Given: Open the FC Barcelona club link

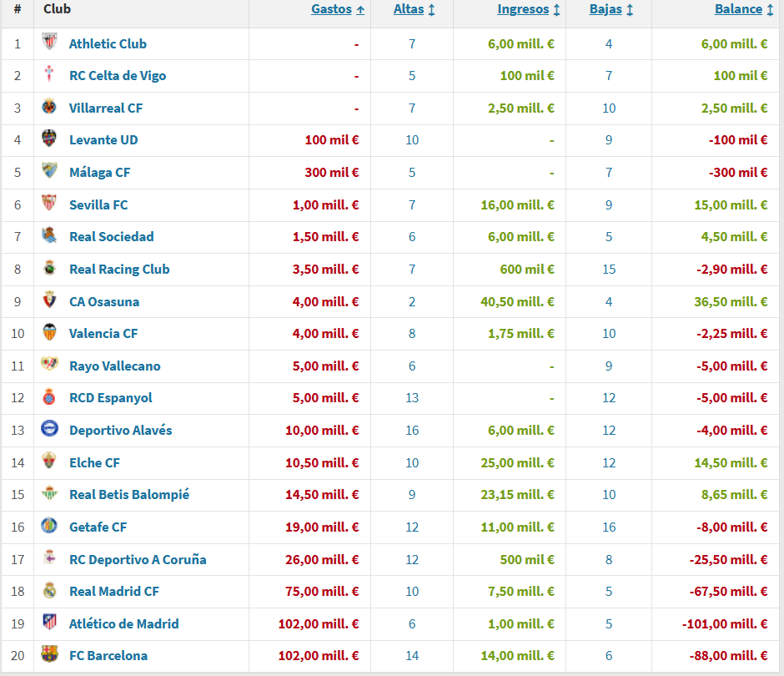Looking at the screenshot, I should [108, 656].
